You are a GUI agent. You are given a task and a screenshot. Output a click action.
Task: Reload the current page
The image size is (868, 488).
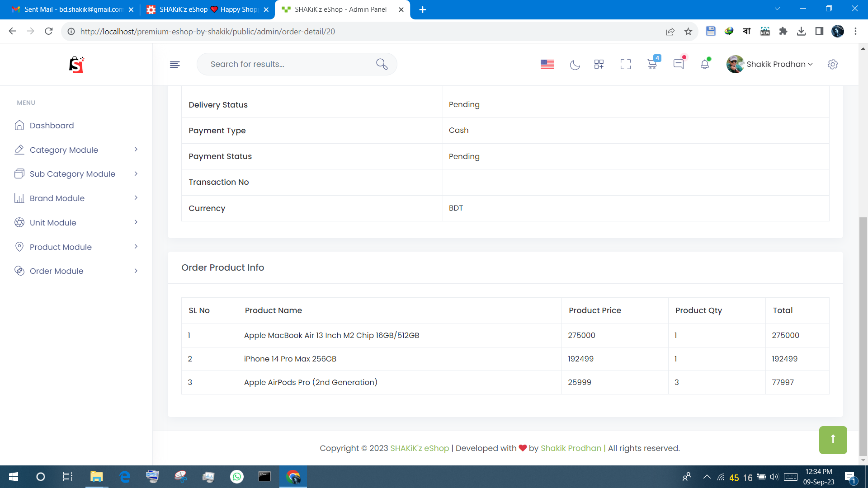(49, 31)
